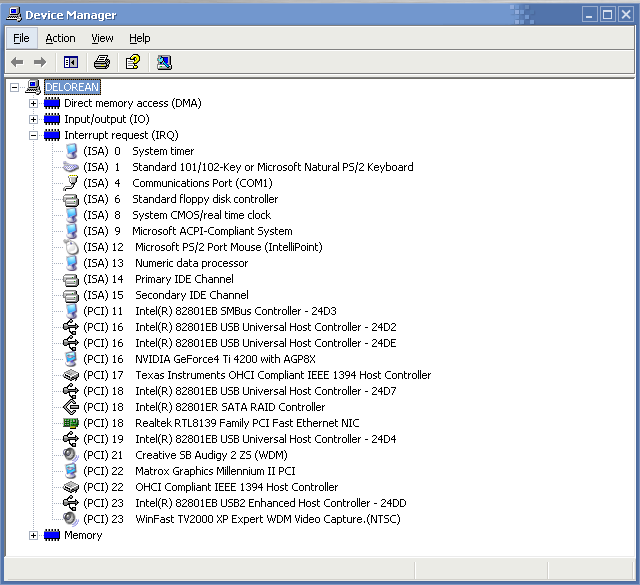Click the IRQ 22 OHCI 1394 icon
The width and height of the screenshot is (640, 585).
pos(71,487)
